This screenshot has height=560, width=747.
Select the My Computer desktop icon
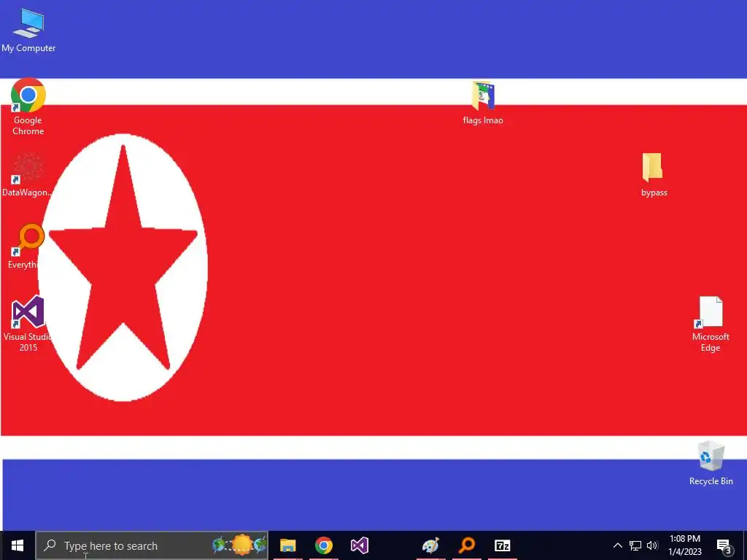(x=28, y=31)
